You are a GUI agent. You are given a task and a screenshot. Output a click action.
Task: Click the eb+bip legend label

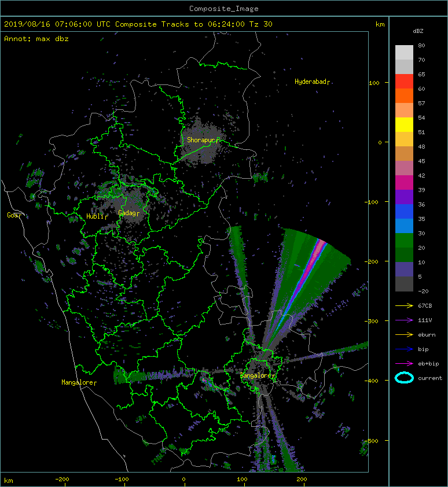[428, 364]
